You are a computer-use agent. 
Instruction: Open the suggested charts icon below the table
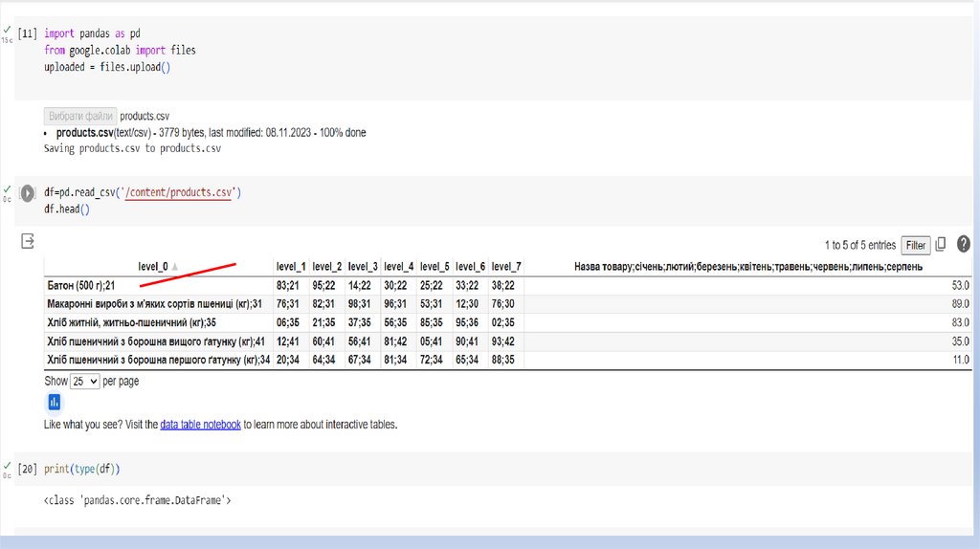click(55, 403)
